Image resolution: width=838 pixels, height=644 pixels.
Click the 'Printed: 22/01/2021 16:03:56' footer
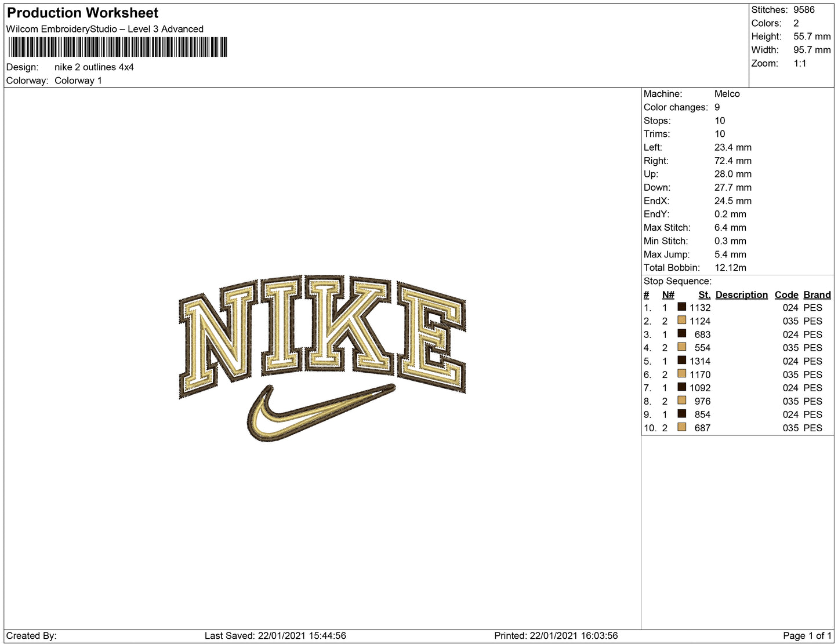click(556, 636)
